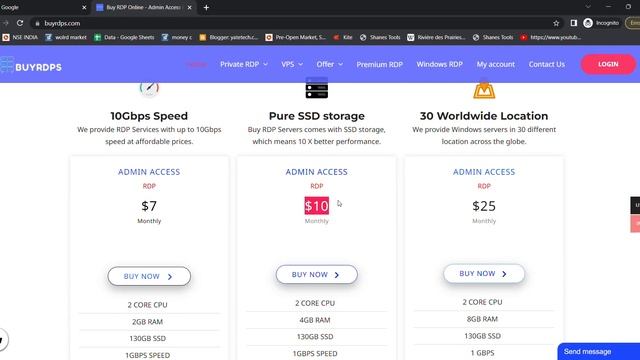The height and width of the screenshot is (360, 640).
Task: Open the Send message chat widget
Action: (598, 351)
